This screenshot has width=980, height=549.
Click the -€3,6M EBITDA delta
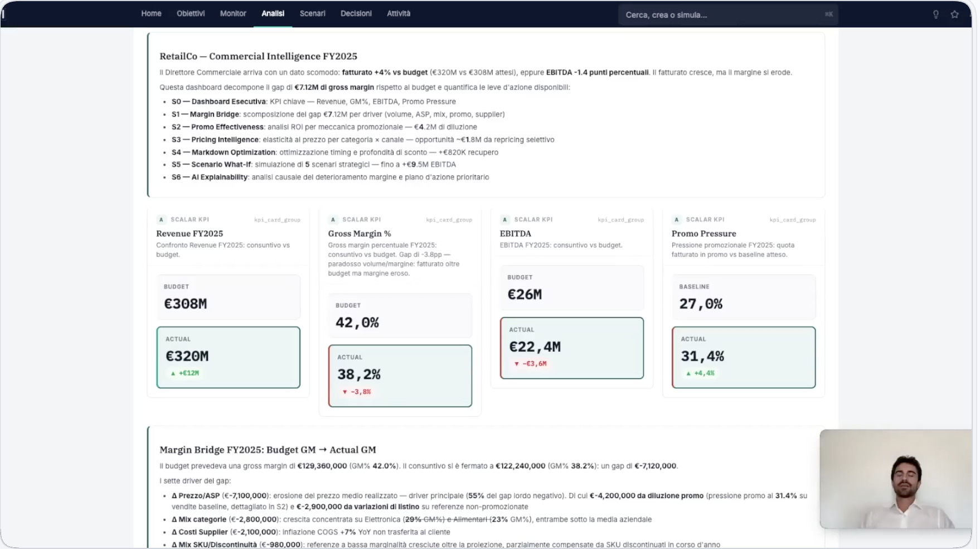pos(530,364)
